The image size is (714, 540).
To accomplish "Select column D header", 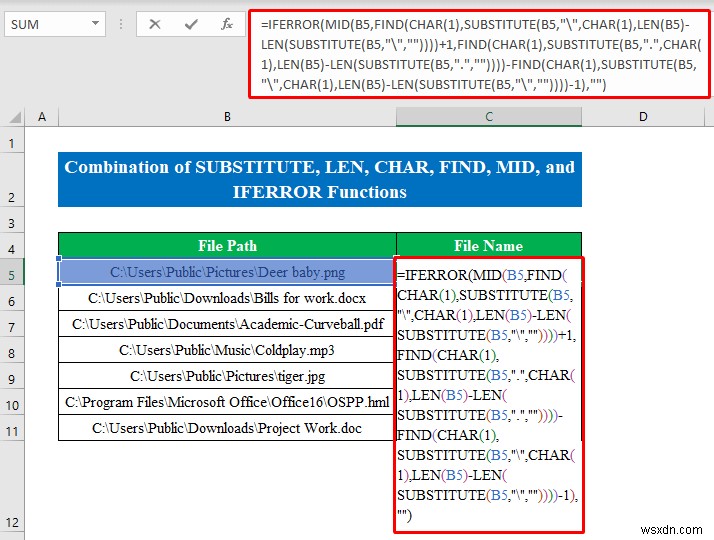I will click(643, 117).
